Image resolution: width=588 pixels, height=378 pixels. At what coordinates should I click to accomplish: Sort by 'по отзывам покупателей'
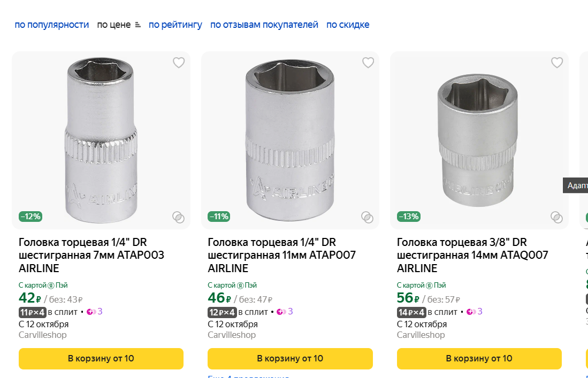(x=264, y=25)
